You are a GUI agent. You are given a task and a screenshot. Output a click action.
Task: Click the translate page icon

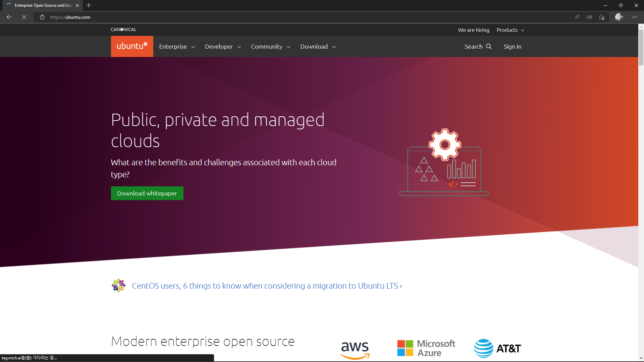pyautogui.click(x=589, y=17)
